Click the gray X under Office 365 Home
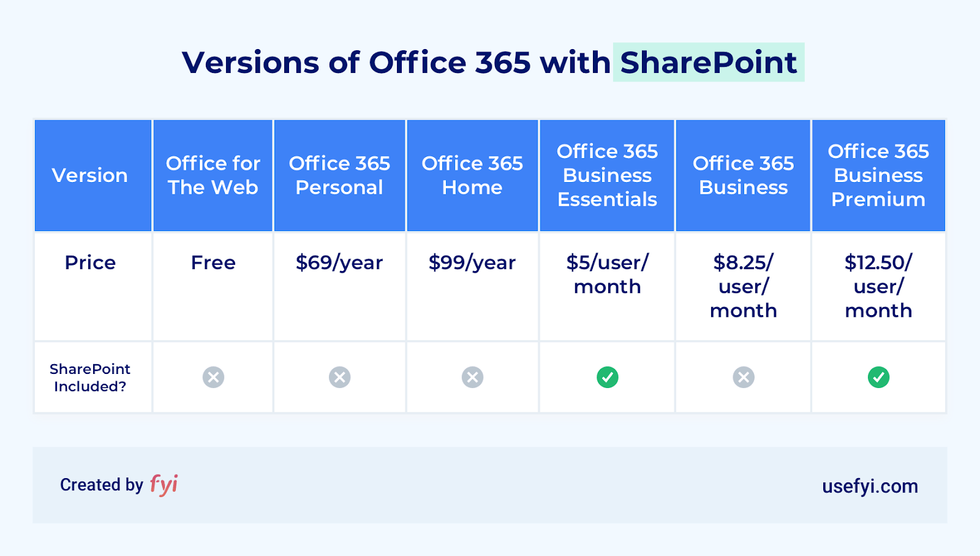 point(472,377)
